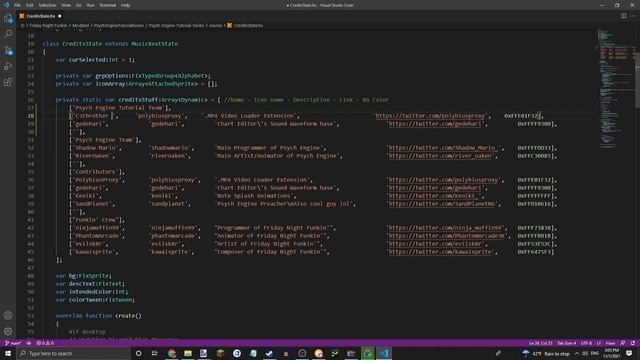This screenshot has height=360, width=640.
Task: Open Cortana from the taskbar
Action: [x=139, y=353]
